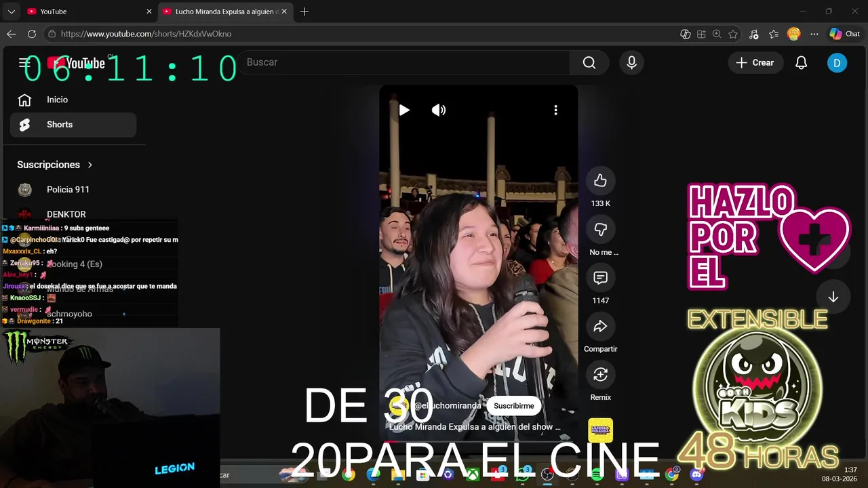Open the tab search dropdown
The height and width of the screenshot is (488, 868).
(11, 12)
